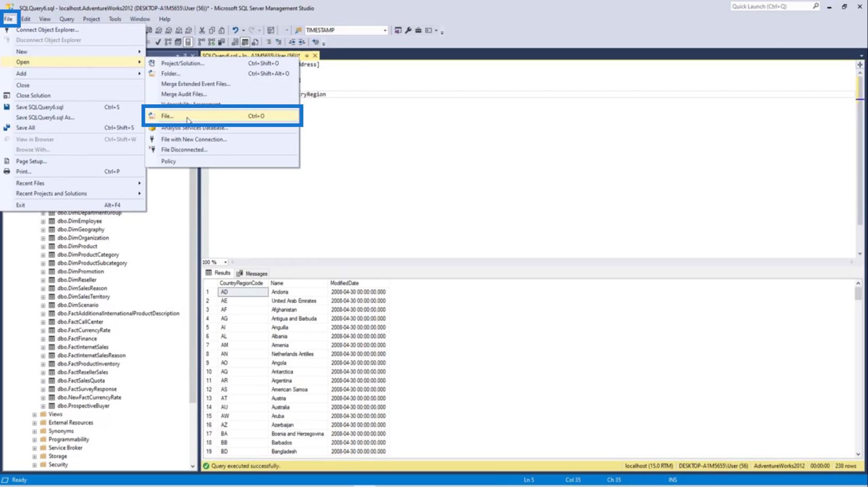Expand the dbo.DimEmployee table node

pyautogui.click(x=43, y=222)
